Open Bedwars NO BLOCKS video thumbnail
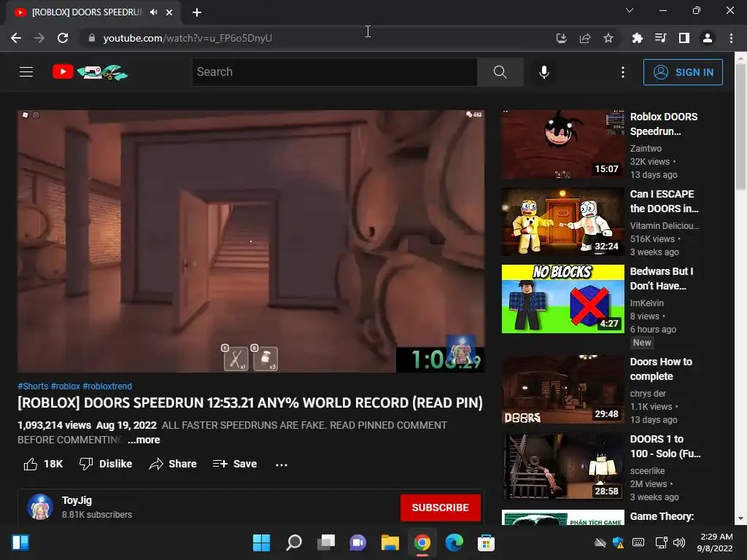Screen dimensions: 747x560 pos(562,299)
